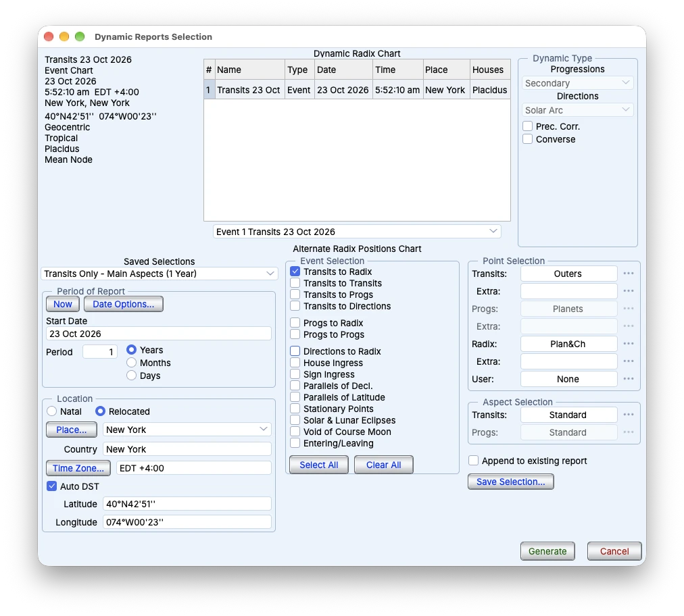Uncheck Transits to Radix
The height and width of the screenshot is (616, 684).
coord(295,271)
